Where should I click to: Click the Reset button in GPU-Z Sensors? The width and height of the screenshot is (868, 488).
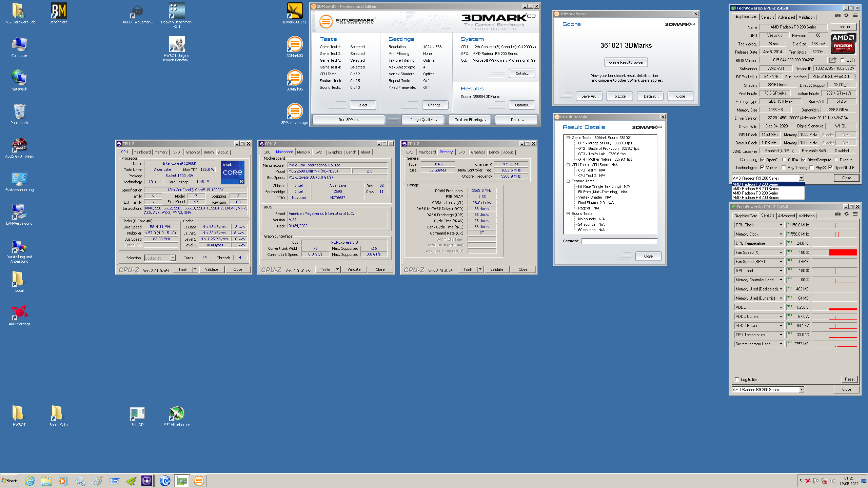tap(849, 379)
